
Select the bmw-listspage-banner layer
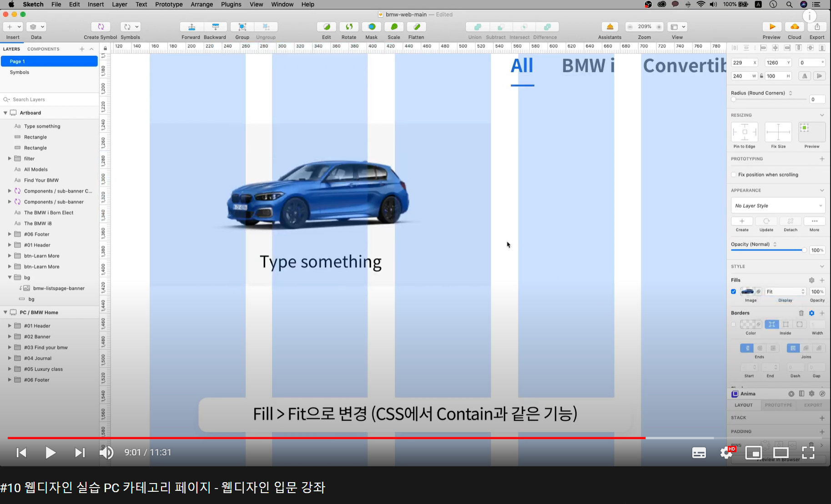pos(59,288)
